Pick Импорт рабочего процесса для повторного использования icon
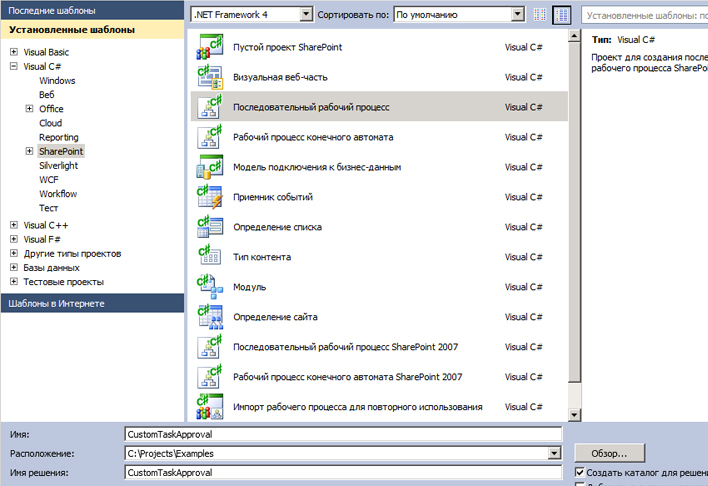This screenshot has width=708, height=486. pyautogui.click(x=210, y=407)
